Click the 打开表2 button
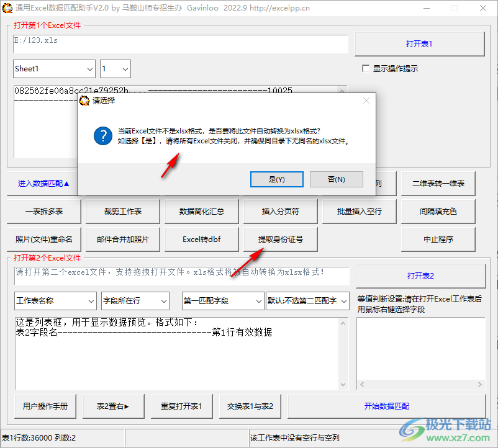The image size is (498, 448). [x=421, y=276]
